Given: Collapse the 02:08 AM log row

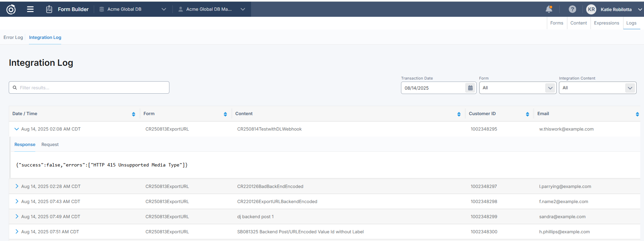Looking at the screenshot, I should (16, 129).
